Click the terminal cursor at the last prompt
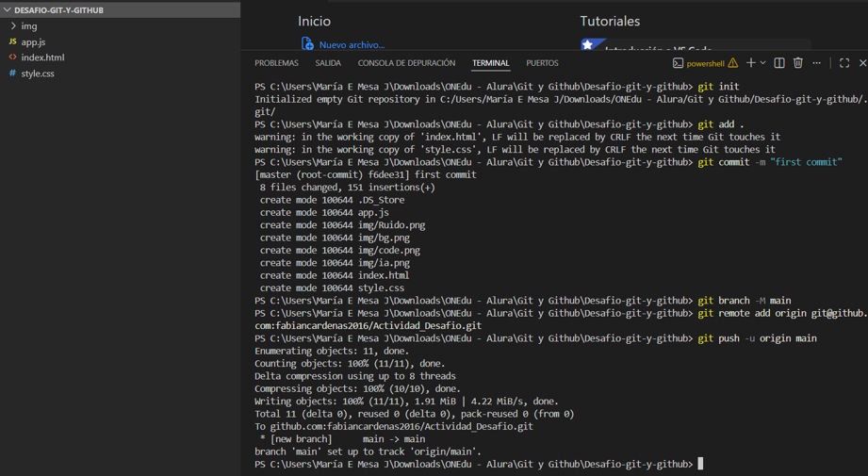Screen dimensions: 868x476 coord(700,464)
